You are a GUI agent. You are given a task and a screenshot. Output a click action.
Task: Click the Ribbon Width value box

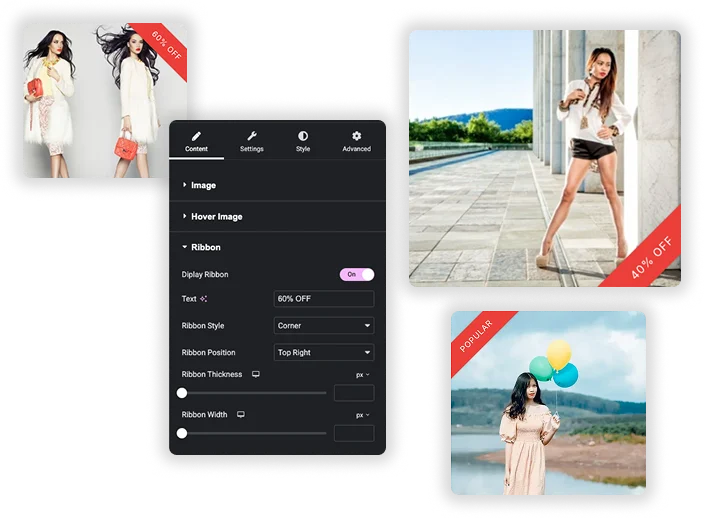pyautogui.click(x=354, y=433)
